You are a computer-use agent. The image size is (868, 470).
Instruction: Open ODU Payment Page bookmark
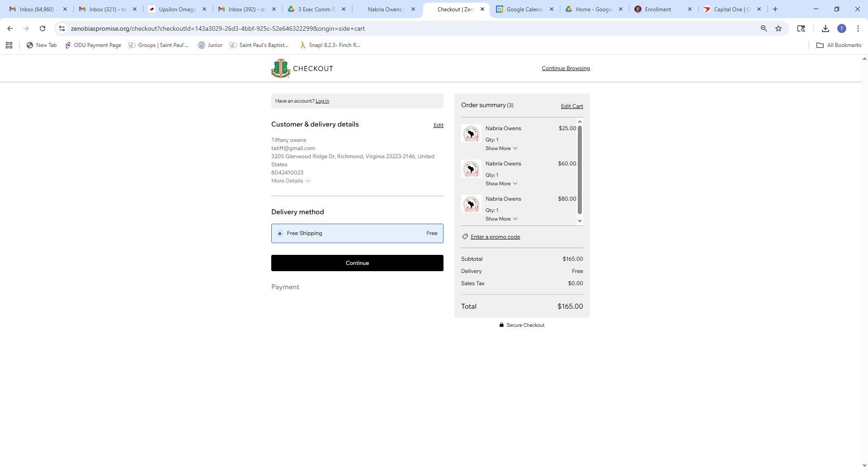(93, 45)
